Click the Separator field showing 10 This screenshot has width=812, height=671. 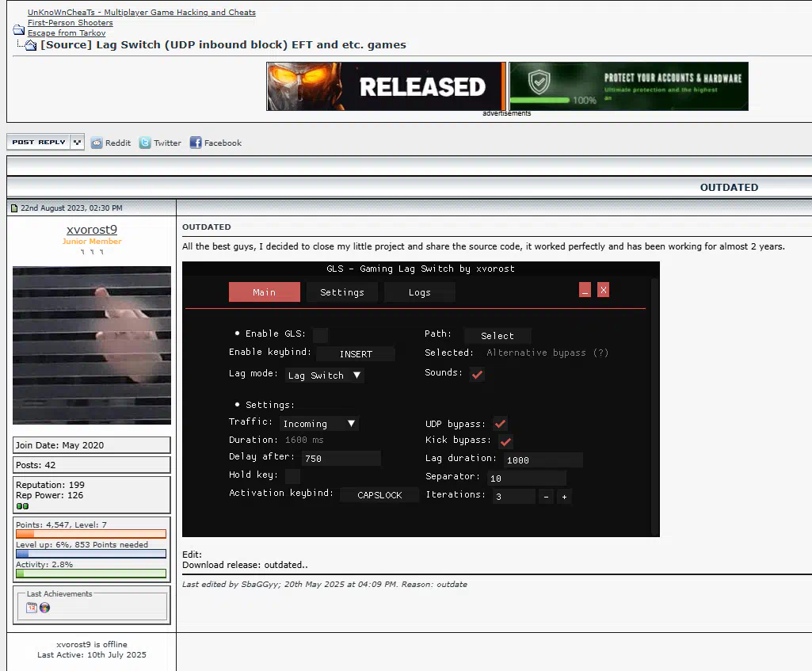pos(527,478)
